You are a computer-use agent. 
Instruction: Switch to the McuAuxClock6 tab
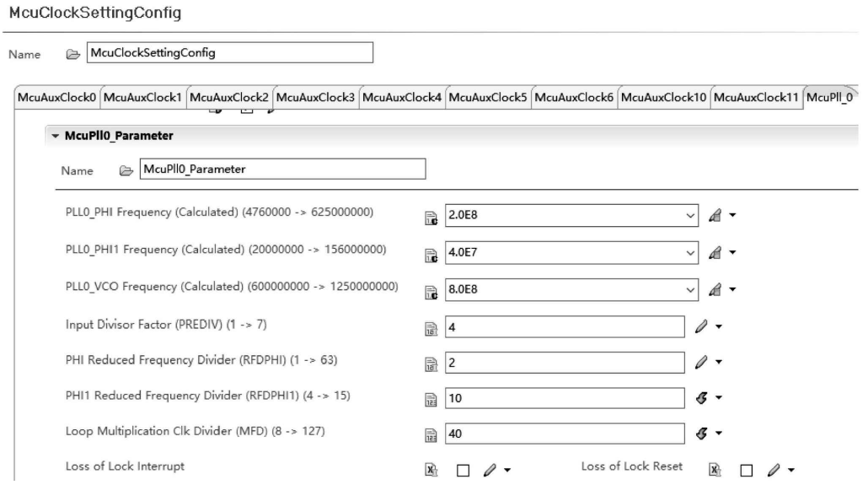(574, 98)
